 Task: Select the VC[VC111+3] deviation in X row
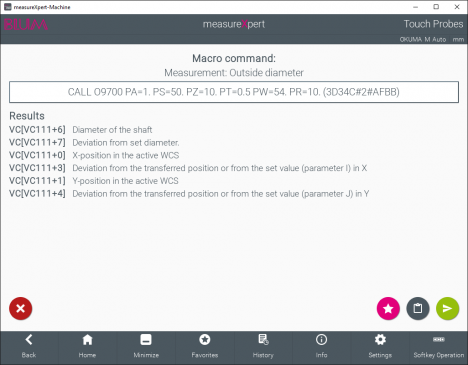[x=188, y=168]
